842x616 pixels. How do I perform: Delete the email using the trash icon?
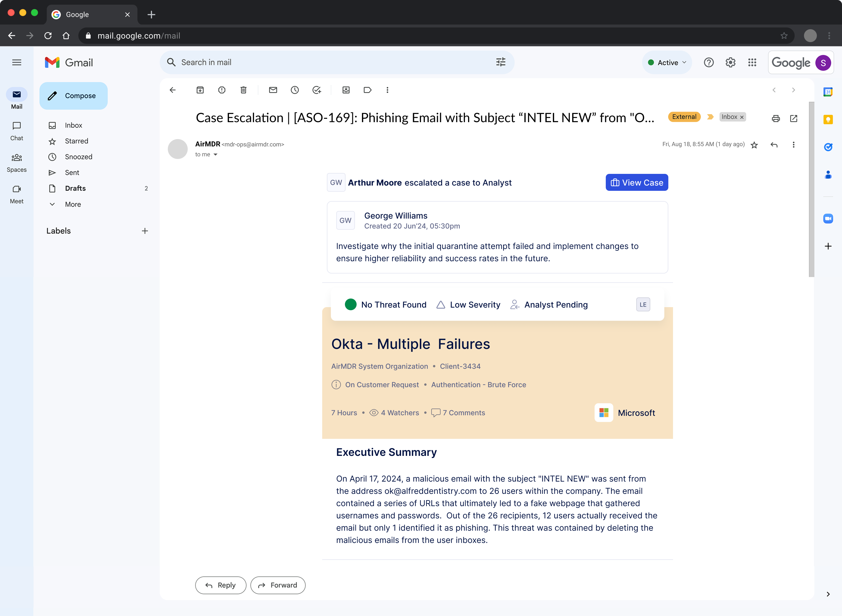tap(244, 90)
